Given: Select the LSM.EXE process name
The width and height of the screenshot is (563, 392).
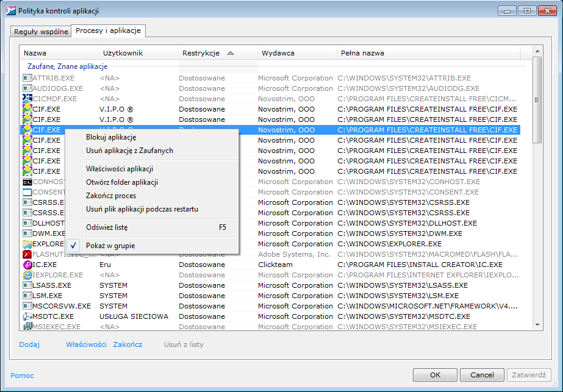Looking at the screenshot, I should coord(47,296).
